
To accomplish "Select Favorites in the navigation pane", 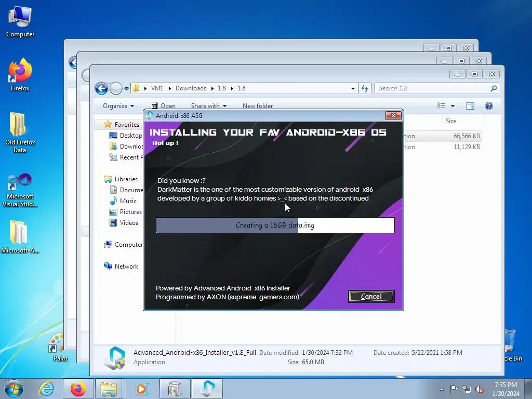I will click(127, 125).
